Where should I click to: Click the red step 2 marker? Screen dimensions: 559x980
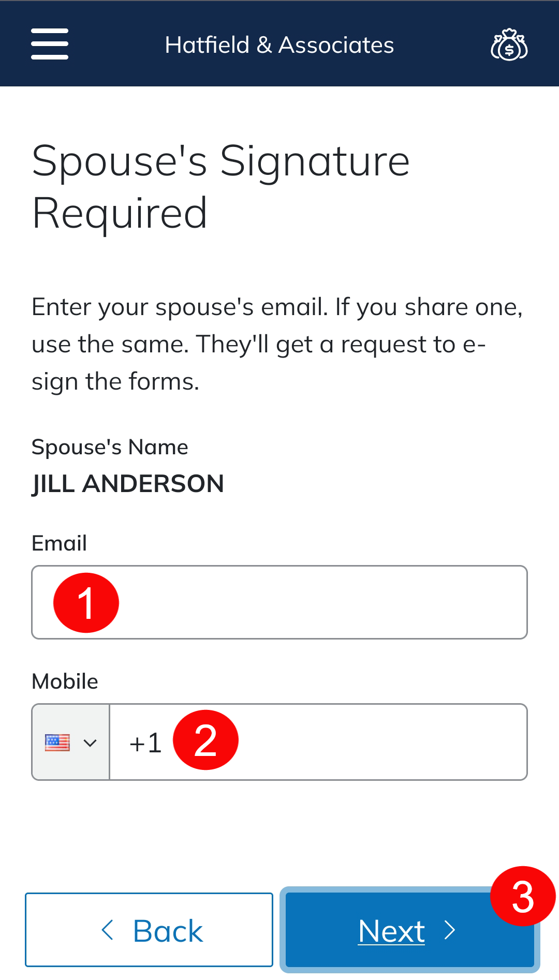point(205,740)
